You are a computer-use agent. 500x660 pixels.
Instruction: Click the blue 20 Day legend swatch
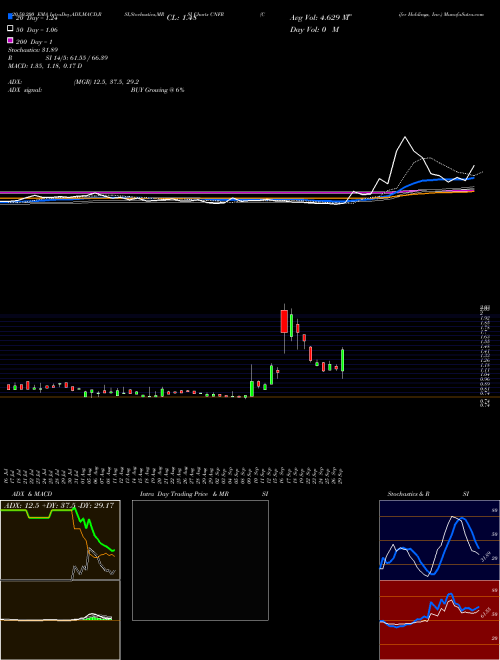[10, 16]
